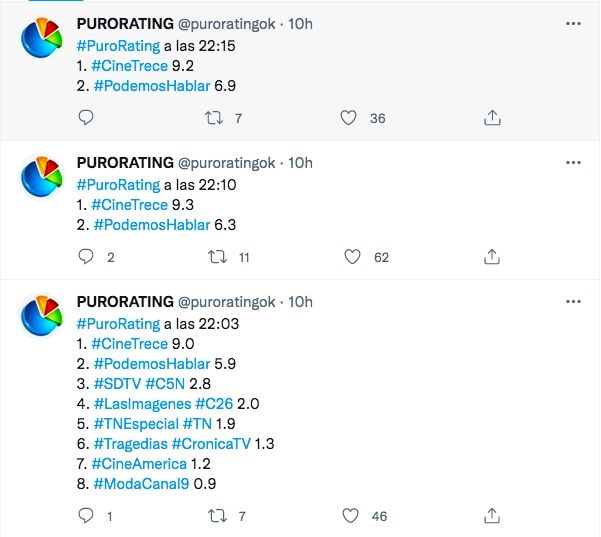Viewport: 601px width, 537px height.
Task: Open more options on the 22:15 tweet
Action: (573, 23)
